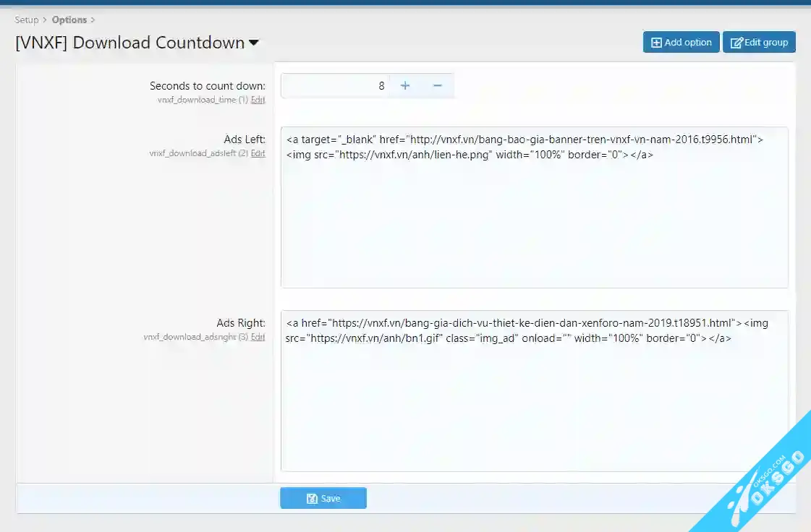Image resolution: width=811 pixels, height=532 pixels.
Task: Click inside the Ads Left text area
Action: click(x=534, y=217)
